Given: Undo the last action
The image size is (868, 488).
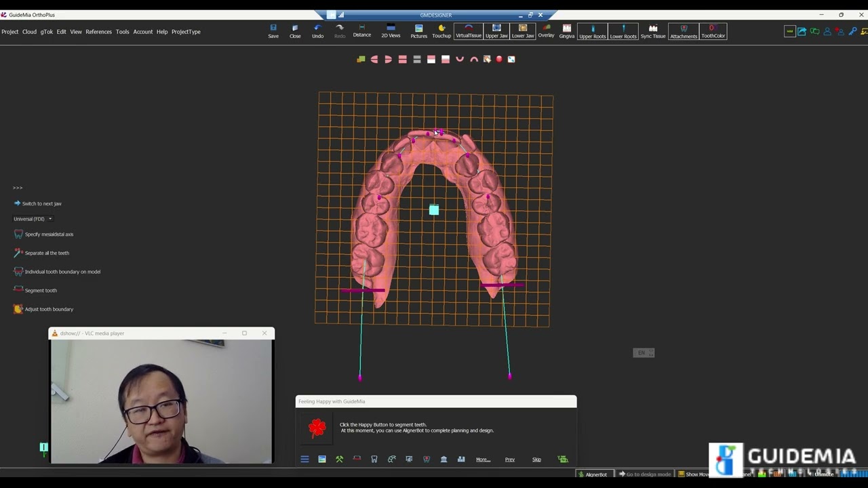Looking at the screenshot, I should point(317,31).
